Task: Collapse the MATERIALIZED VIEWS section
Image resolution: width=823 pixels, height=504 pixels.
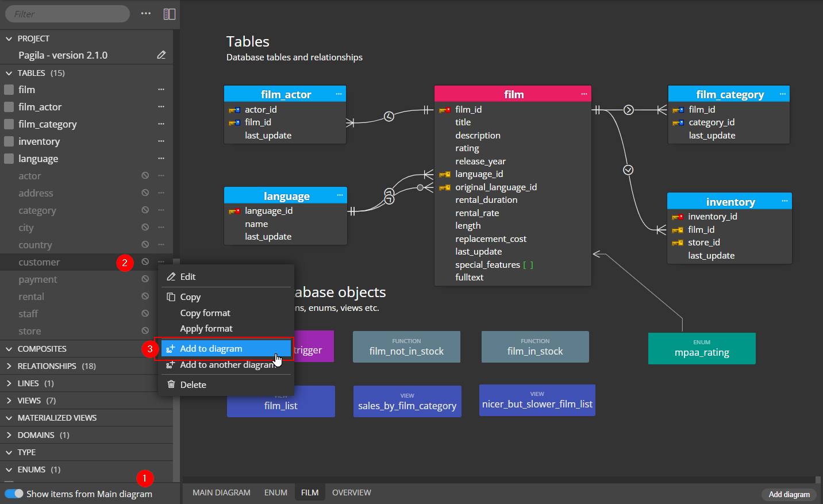Action: coord(9,418)
